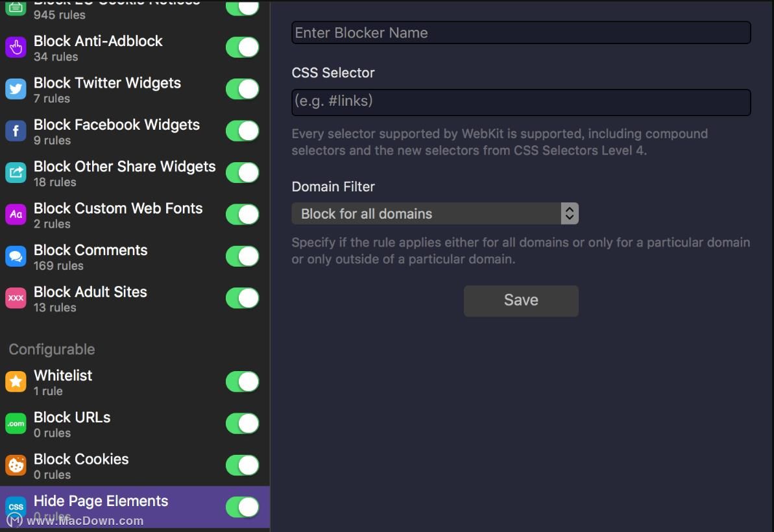
Task: Disable the Block Anti-Adblock toggle
Action: [x=243, y=47]
